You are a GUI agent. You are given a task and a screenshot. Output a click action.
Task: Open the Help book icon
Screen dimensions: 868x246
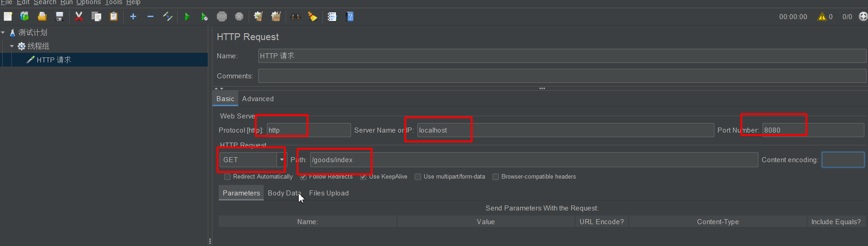click(x=349, y=17)
